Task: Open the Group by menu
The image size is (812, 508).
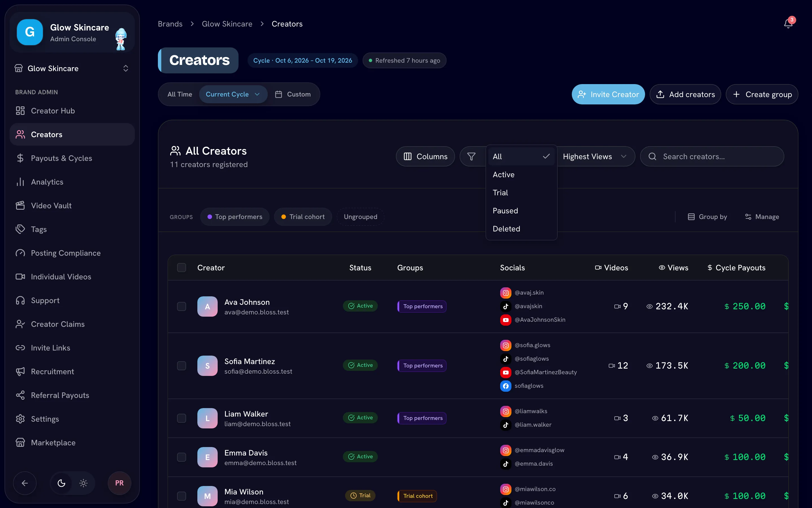Action: click(x=707, y=217)
